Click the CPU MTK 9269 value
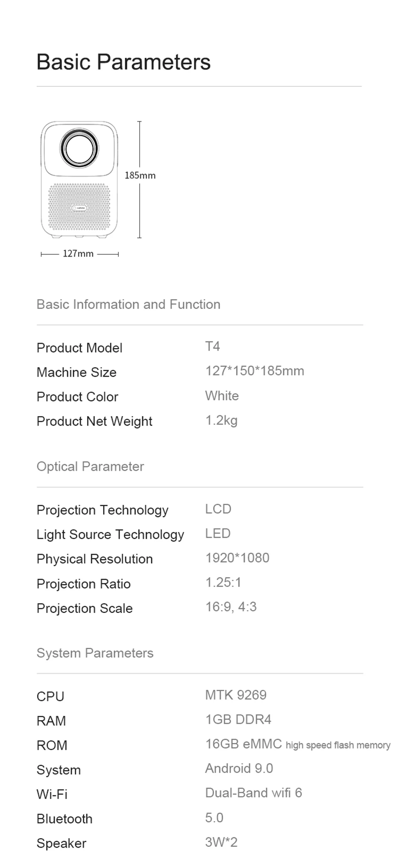This screenshot has height=868, width=399. [236, 695]
